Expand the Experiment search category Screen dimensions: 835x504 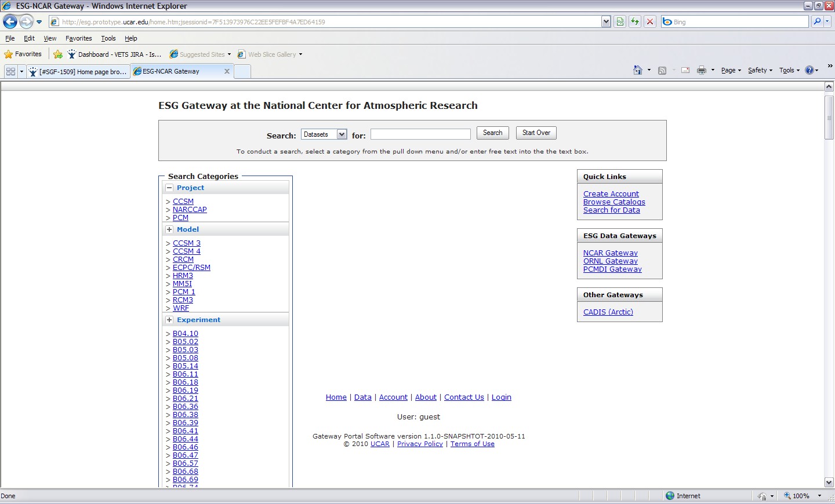[x=169, y=320]
